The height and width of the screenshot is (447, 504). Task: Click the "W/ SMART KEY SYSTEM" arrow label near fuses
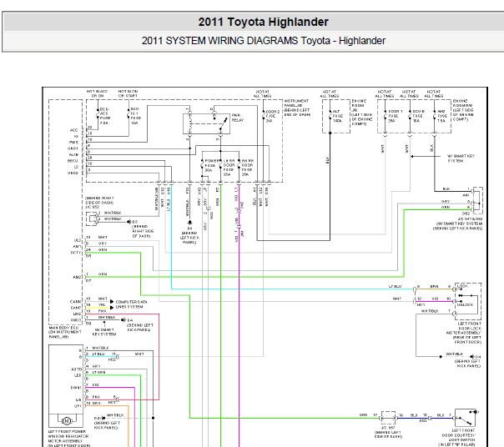461,158
